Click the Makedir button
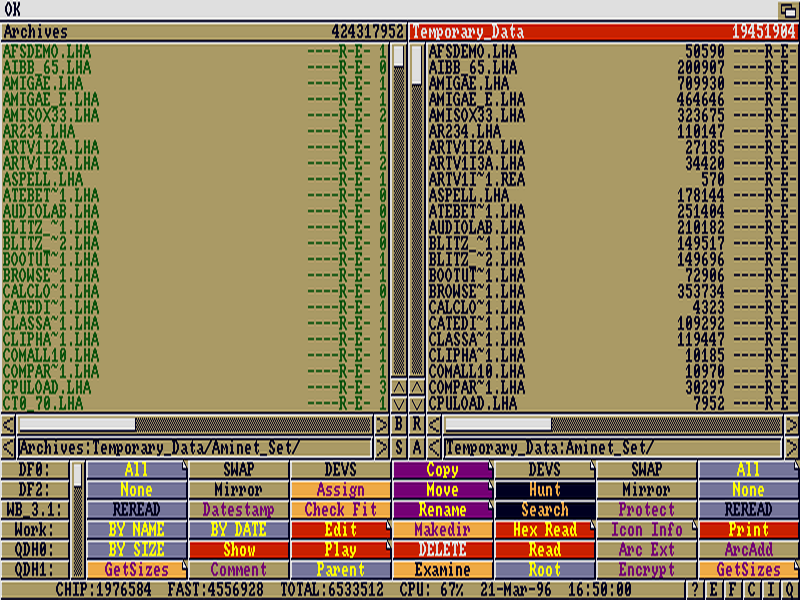This screenshot has height=600, width=800. coord(442,530)
